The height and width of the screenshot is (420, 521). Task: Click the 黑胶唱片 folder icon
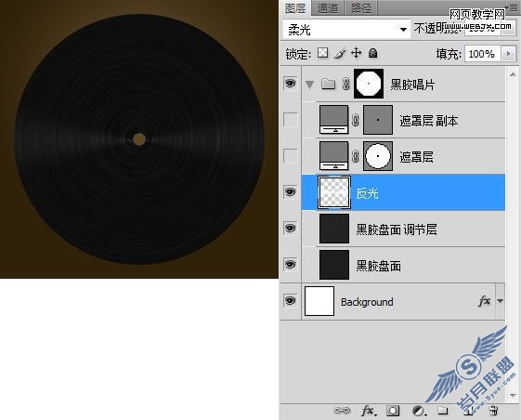tap(328, 84)
